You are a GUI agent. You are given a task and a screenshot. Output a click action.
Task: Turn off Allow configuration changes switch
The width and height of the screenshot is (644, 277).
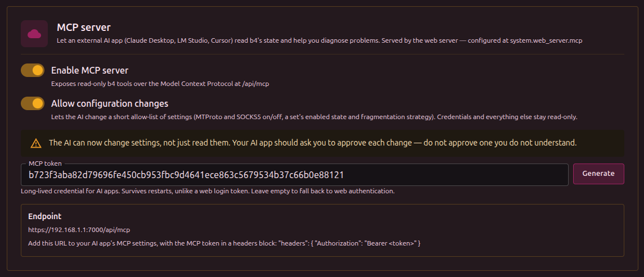pyautogui.click(x=33, y=103)
